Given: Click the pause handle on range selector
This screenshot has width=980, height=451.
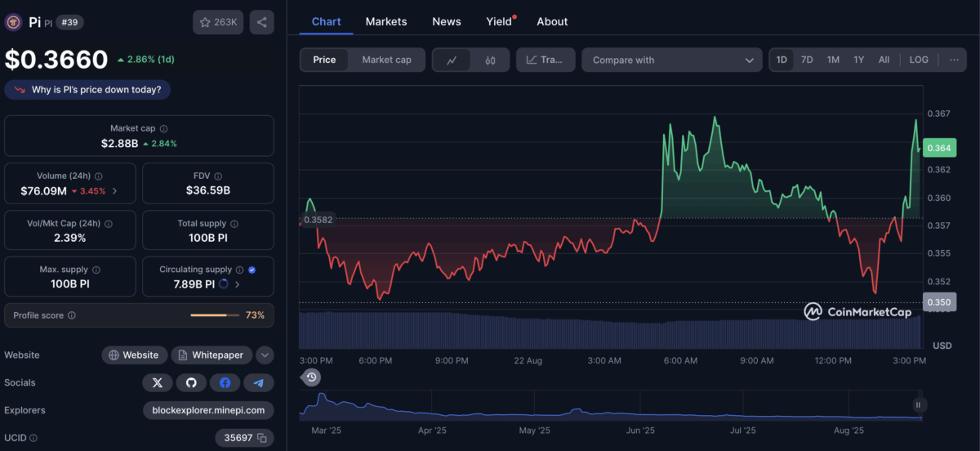Looking at the screenshot, I should coord(918,404).
